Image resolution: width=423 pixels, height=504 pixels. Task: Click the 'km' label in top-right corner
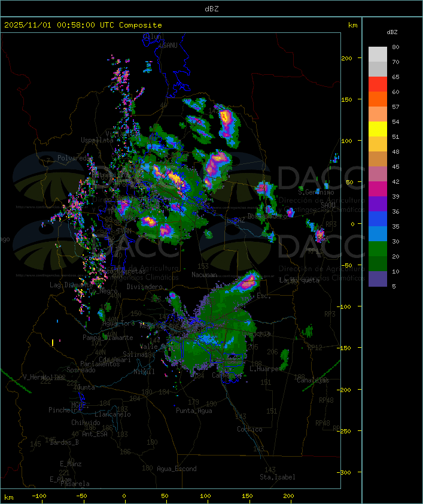pyautogui.click(x=352, y=25)
